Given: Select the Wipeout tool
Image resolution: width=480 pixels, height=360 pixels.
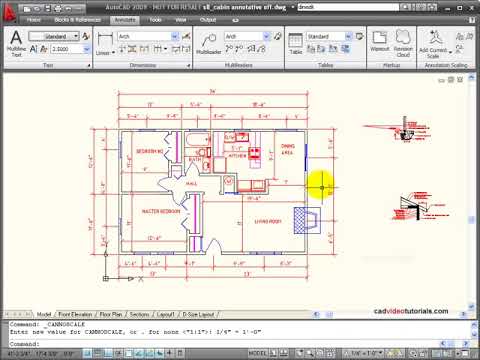Looking at the screenshot, I should click(x=380, y=41).
